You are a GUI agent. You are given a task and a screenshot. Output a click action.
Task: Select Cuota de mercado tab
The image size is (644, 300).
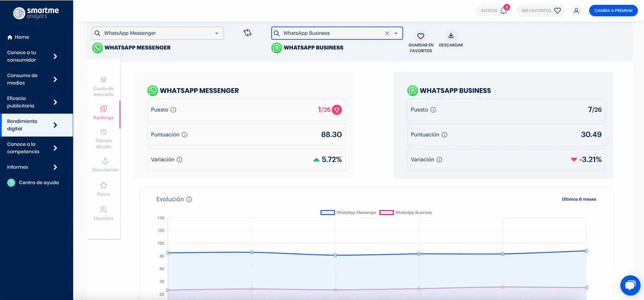click(x=103, y=86)
